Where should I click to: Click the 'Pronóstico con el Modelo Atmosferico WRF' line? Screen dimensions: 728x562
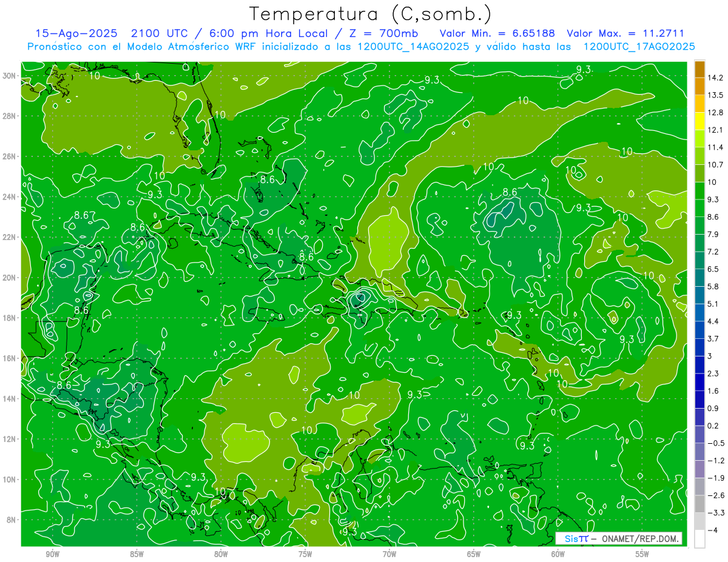pos(143,47)
